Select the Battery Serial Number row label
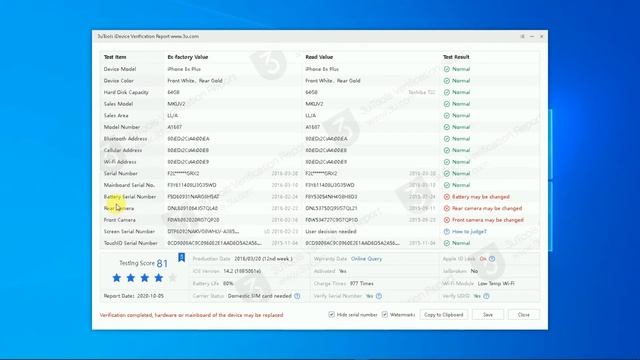This screenshot has width=640, height=360. (x=130, y=197)
